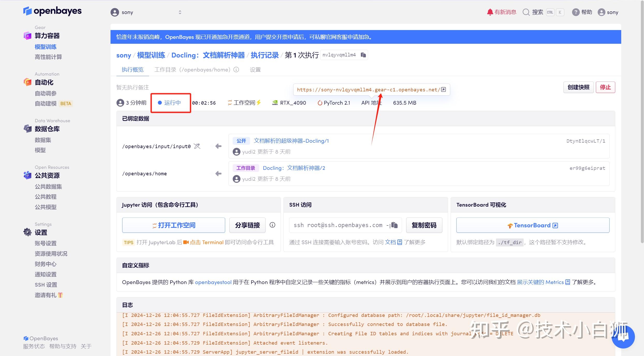Viewport: 644px width, 356px height.
Task: Open the Docling：文档解析神器/2 project link
Action: [x=294, y=168]
